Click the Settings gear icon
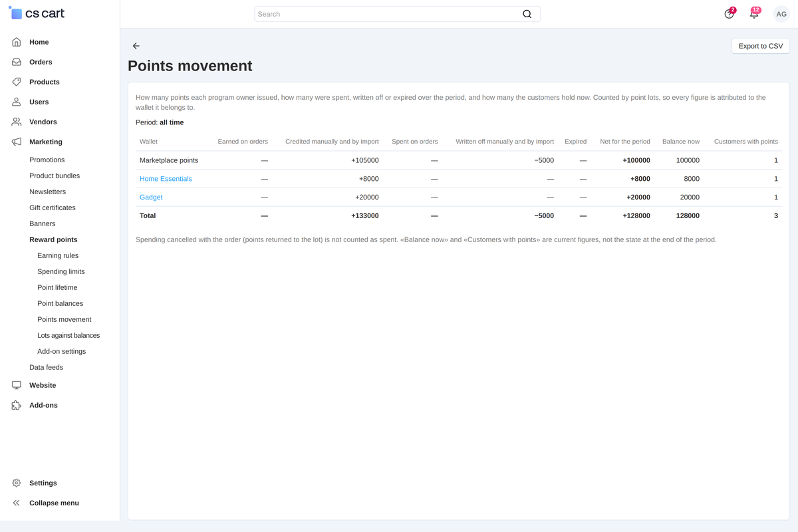This screenshot has height=532, width=798. point(17,483)
